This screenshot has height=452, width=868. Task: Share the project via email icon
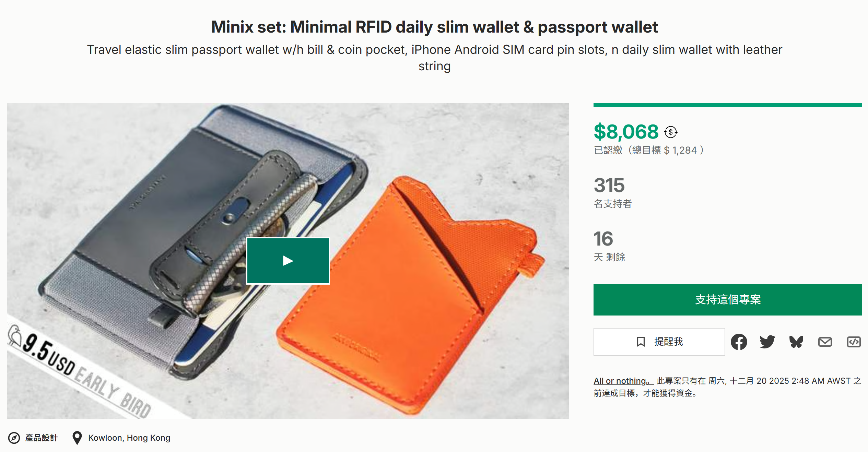pyautogui.click(x=825, y=342)
